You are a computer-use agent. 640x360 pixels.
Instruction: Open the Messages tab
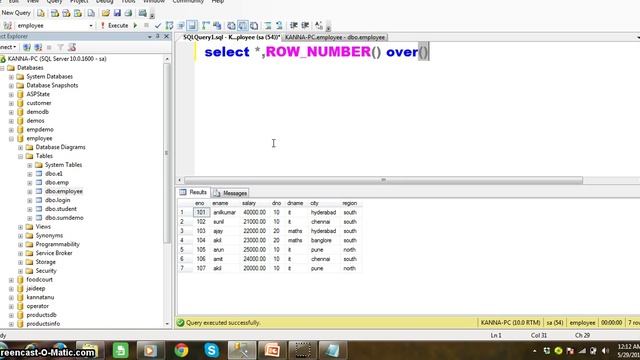pos(230,193)
